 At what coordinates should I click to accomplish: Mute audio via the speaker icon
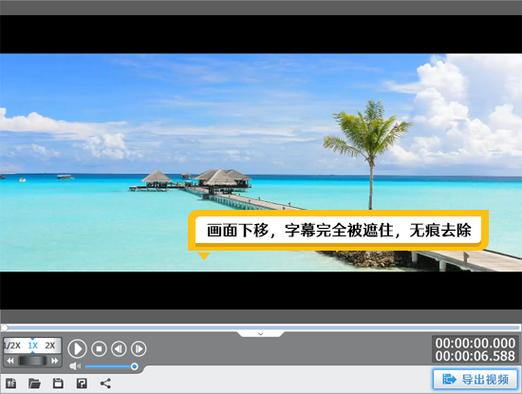pyautogui.click(x=75, y=366)
